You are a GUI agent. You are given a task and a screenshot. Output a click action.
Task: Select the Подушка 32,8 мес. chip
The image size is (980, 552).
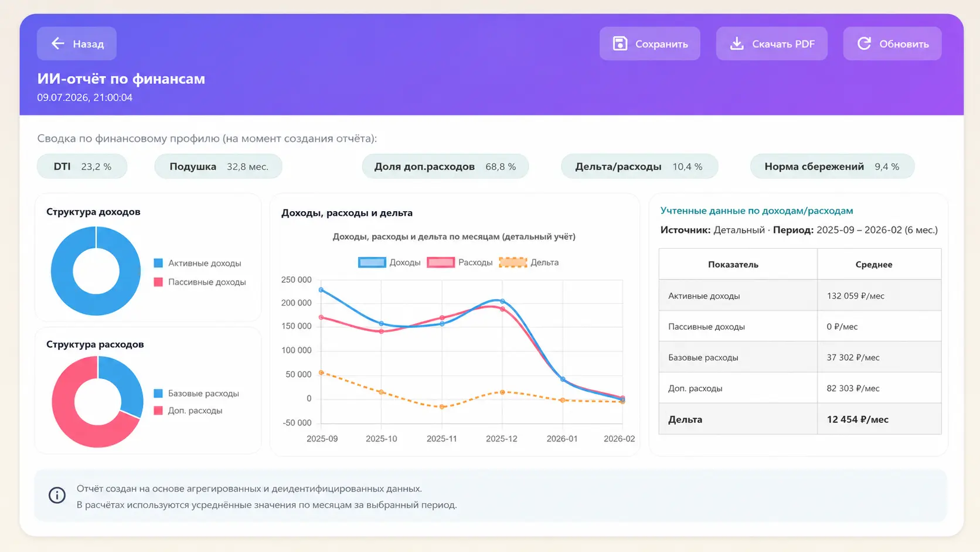pos(219,167)
